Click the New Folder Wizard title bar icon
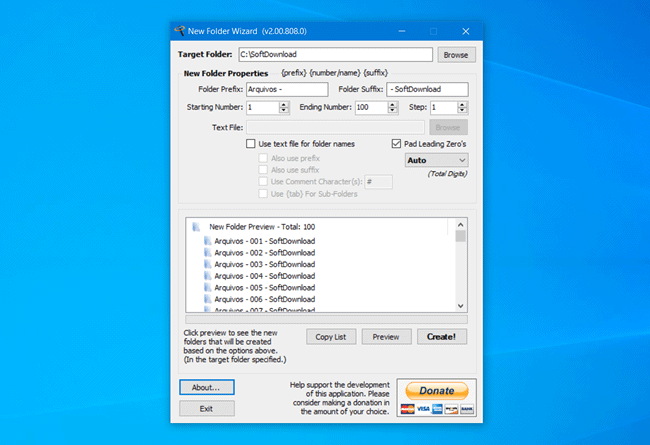This screenshot has height=445, width=650. 180,31
